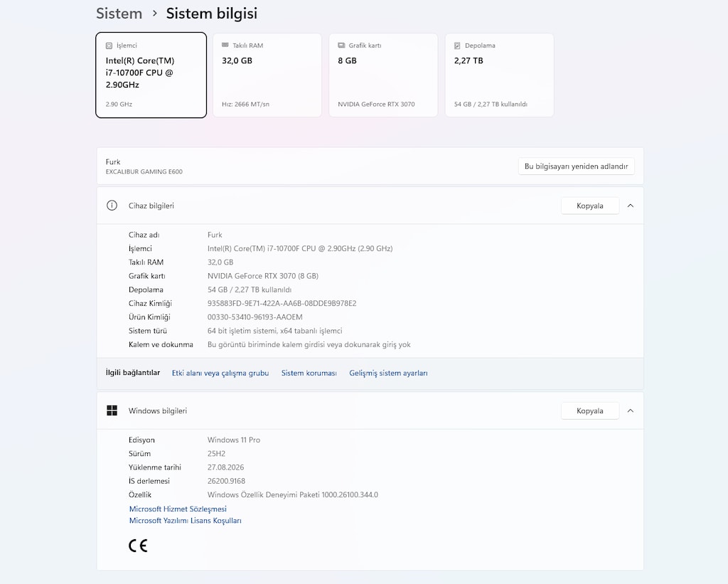Click the Cihaz adı value Furk
The width and height of the screenshot is (728, 584).
click(215, 235)
